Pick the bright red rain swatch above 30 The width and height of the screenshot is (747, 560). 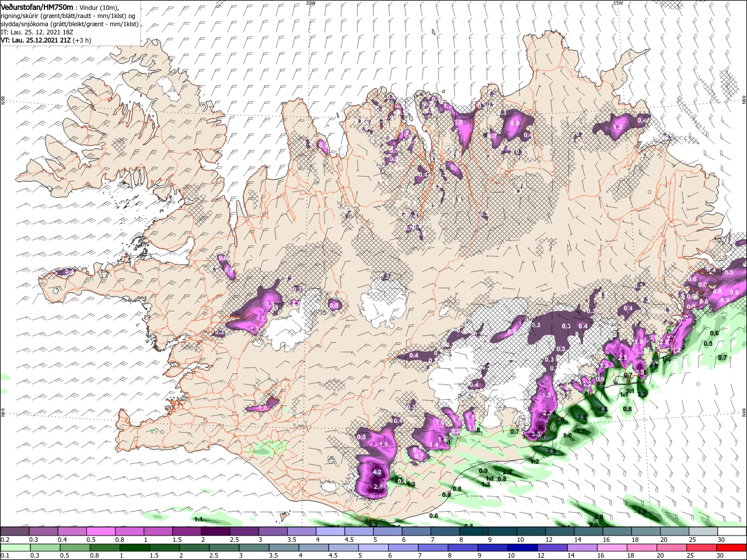[x=732, y=548]
